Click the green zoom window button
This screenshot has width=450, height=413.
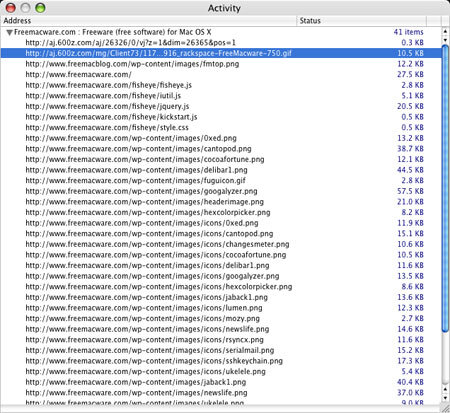pos(40,8)
